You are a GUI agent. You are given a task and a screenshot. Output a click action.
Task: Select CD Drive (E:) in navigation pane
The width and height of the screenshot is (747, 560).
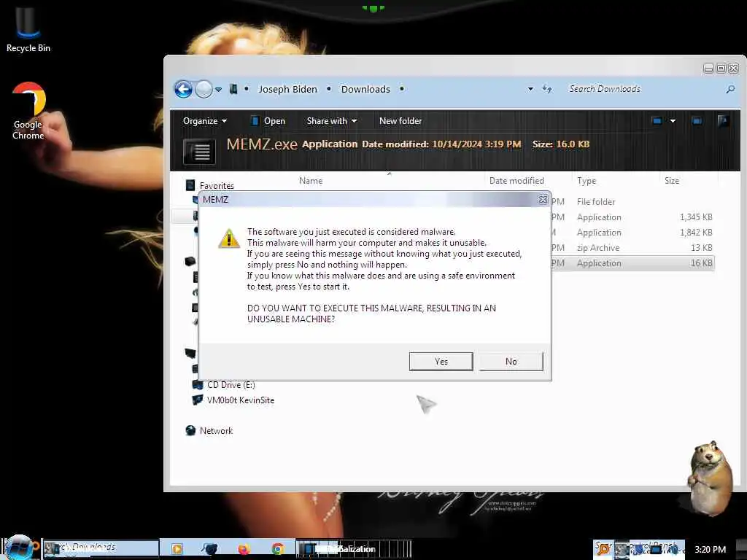231,385
